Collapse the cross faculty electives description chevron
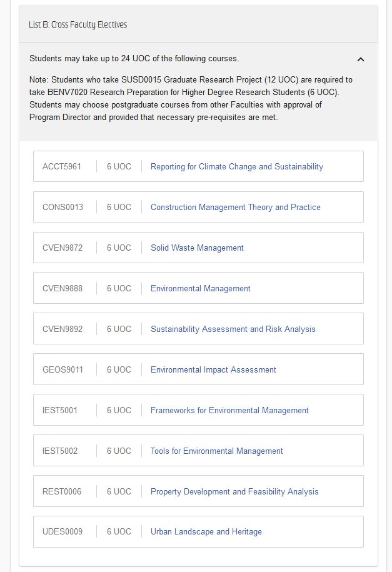 pos(361,59)
